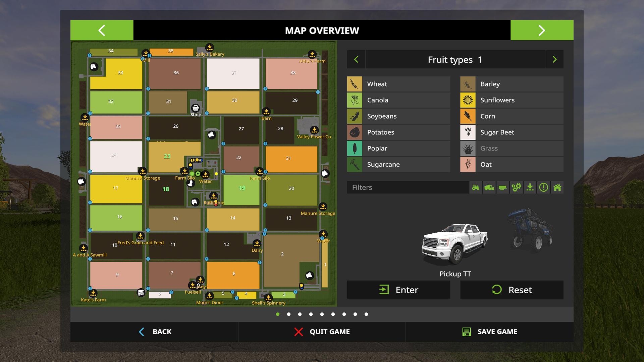Click the Corn orange color swatch

(x=468, y=116)
